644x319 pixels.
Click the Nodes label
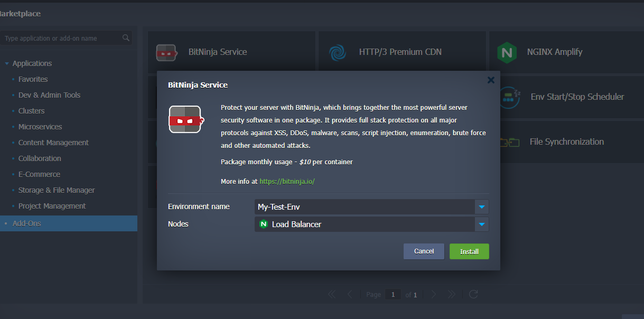178,224
